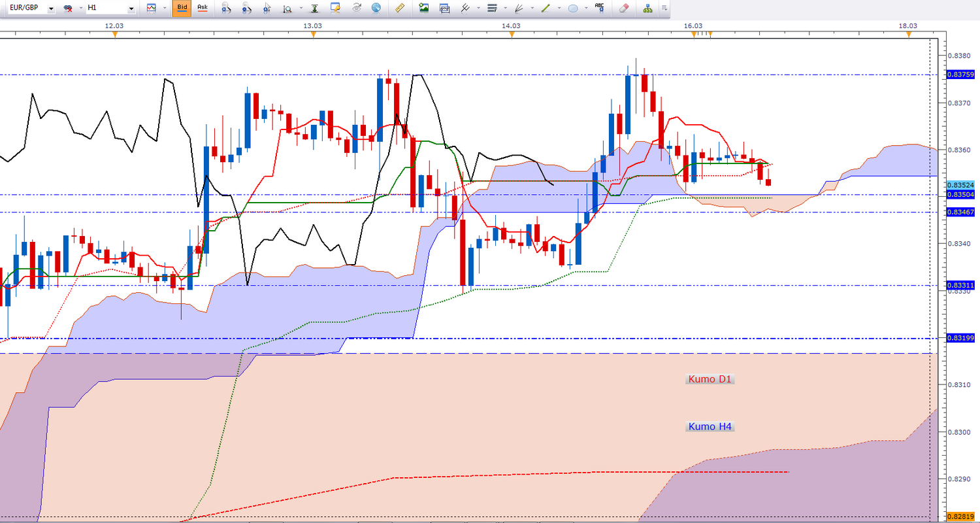The image size is (980, 523).
Task: Select the eraser tool
Action: click(623, 8)
